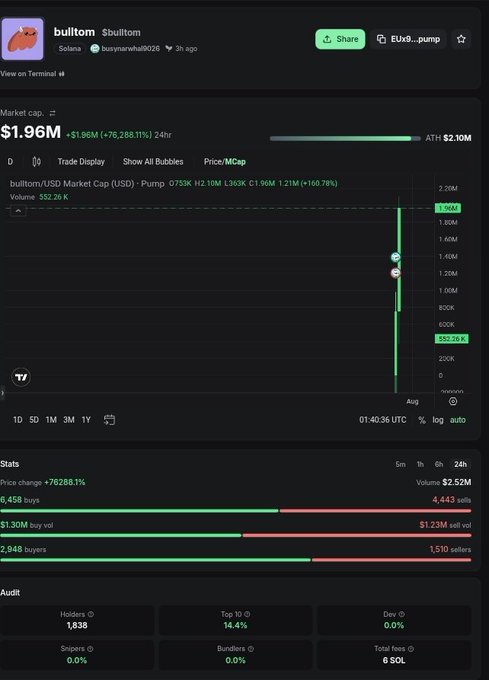Open the Holders info help icon
Image resolution: width=489 pixels, height=680 pixels.
click(x=91, y=615)
